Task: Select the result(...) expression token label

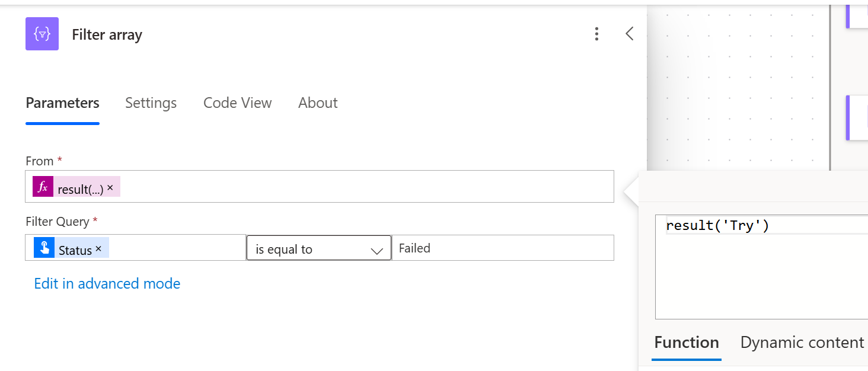Action: tap(80, 190)
